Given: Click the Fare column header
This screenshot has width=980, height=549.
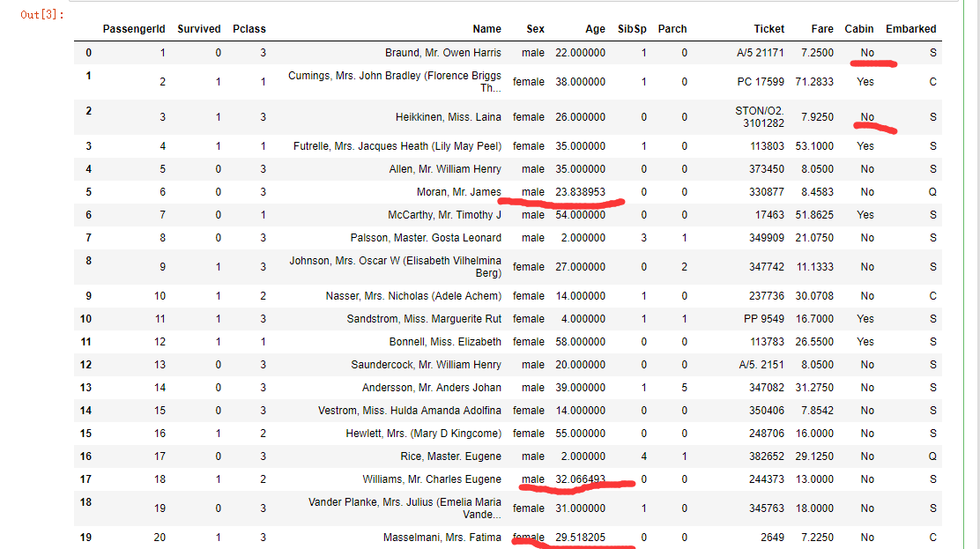Looking at the screenshot, I should tap(822, 29).
